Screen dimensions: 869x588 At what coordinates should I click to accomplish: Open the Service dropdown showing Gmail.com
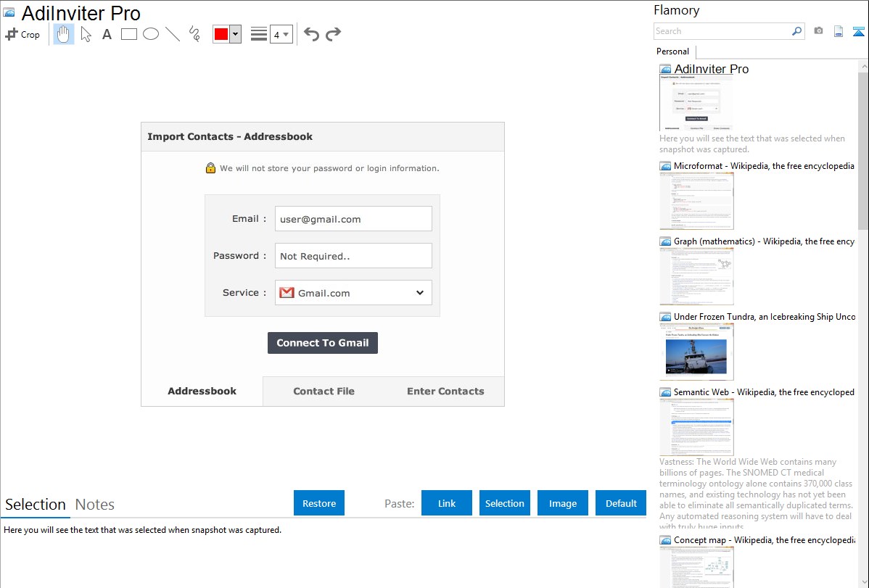353,293
